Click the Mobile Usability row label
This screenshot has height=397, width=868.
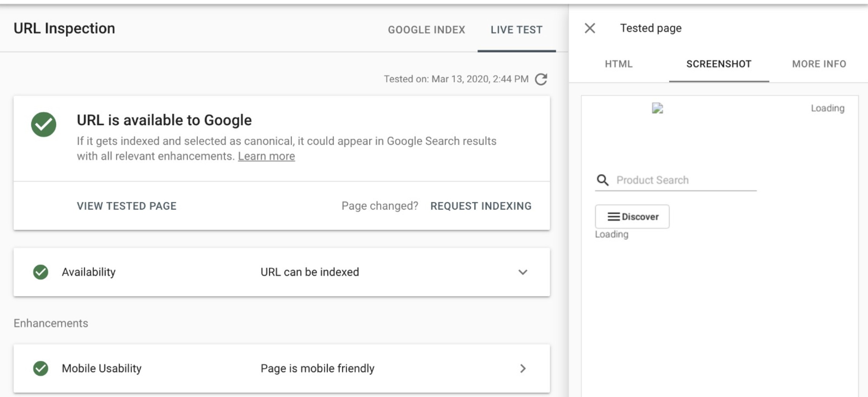[102, 368]
